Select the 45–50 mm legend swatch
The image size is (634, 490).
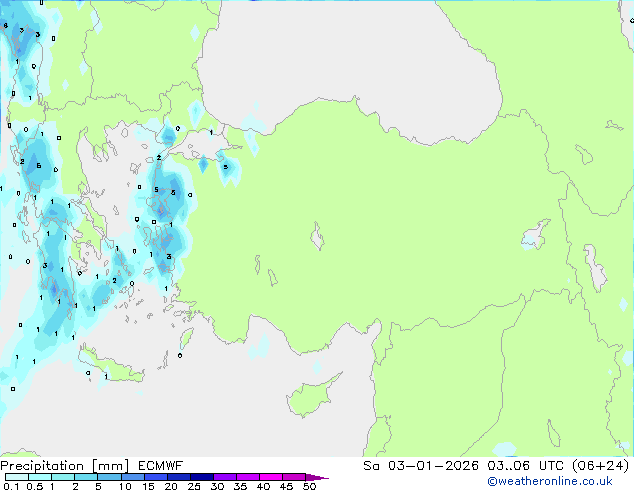[x=294, y=477]
